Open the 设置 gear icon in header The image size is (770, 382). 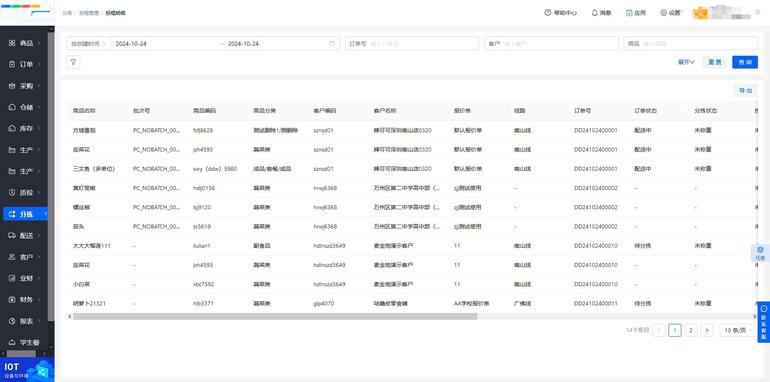pos(663,13)
